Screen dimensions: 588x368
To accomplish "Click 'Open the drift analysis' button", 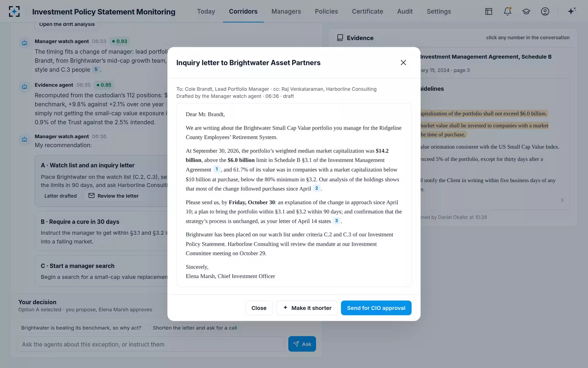I will pos(67,25).
